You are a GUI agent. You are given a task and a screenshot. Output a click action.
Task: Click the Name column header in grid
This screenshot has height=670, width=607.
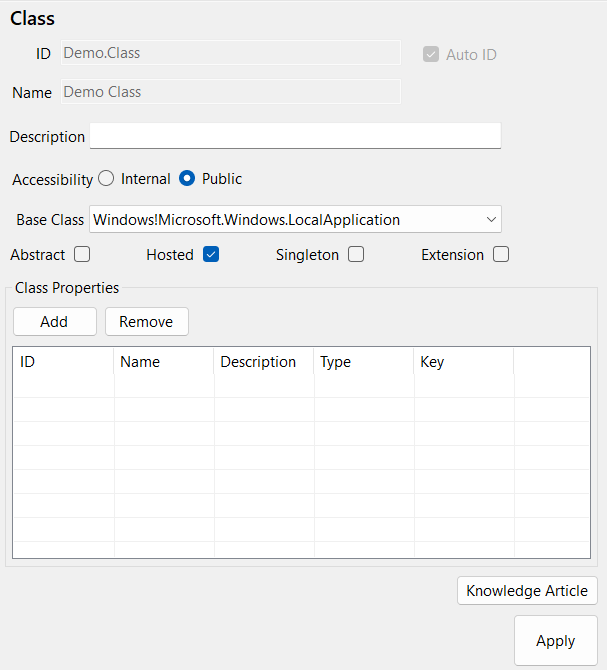[x=164, y=362]
